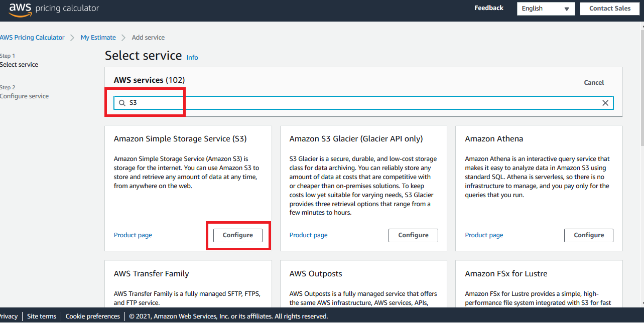Configure Amazon Simple Storage Service (S3)
644x325 pixels.
click(238, 235)
